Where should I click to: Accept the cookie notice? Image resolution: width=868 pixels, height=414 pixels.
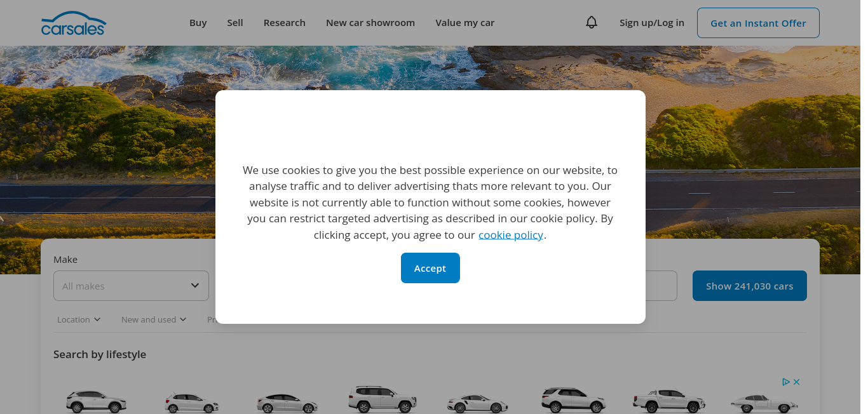[430, 268]
